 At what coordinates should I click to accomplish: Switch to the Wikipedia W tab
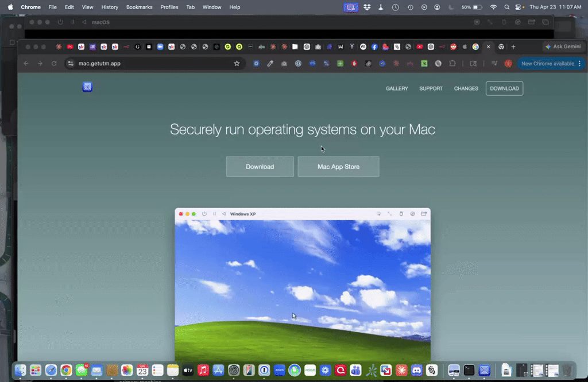[341, 47]
